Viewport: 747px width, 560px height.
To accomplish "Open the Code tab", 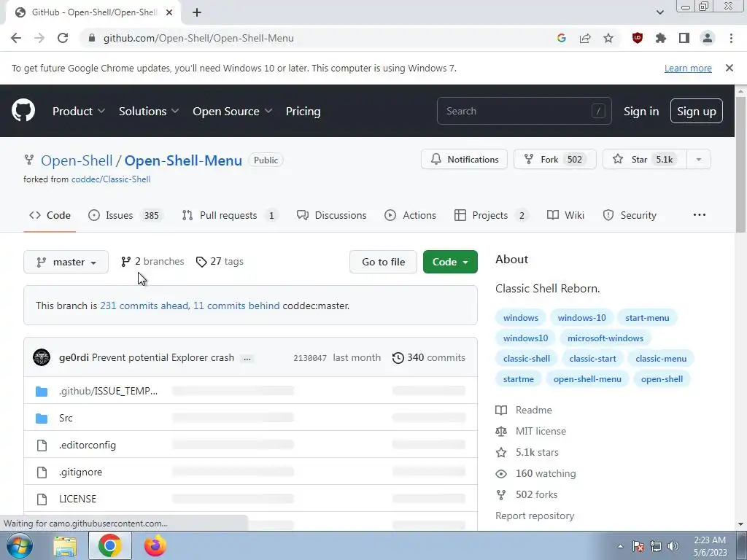I will point(50,215).
